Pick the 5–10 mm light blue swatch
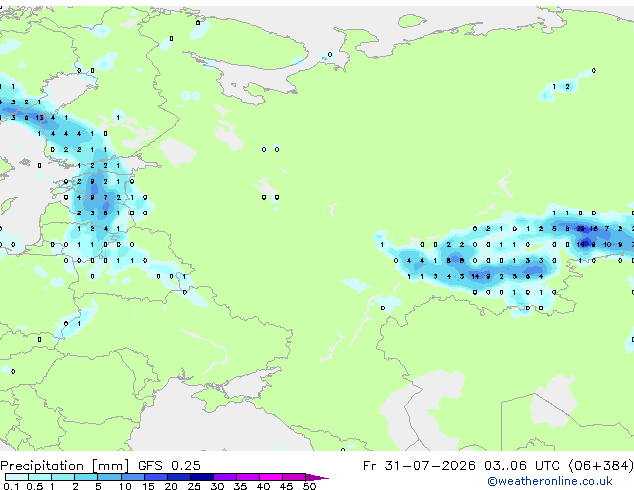Image resolution: width=634 pixels, height=490 pixels. [x=109, y=477]
